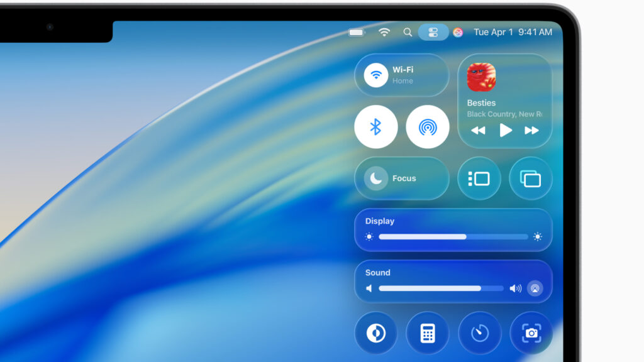Open Stage Manager tile

[479, 178]
